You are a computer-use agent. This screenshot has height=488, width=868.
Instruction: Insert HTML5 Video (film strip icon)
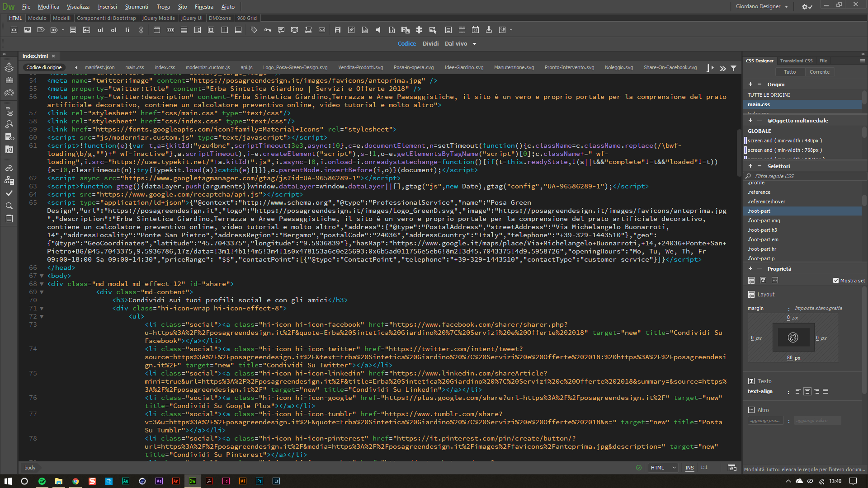(338, 30)
